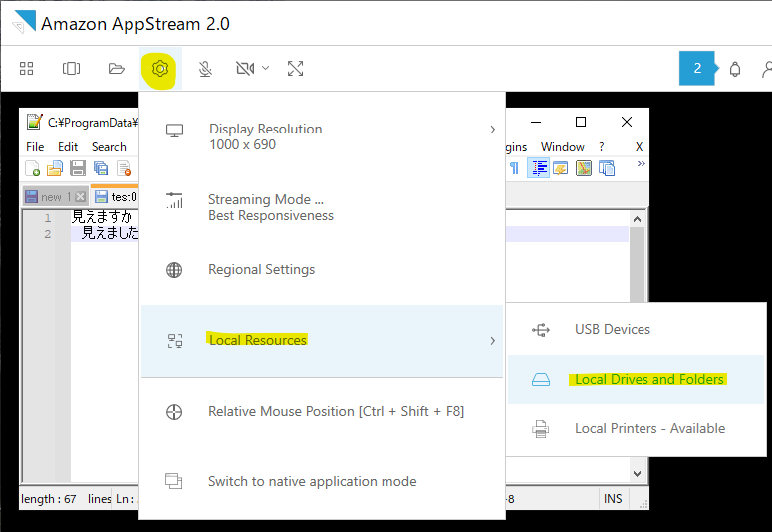The height and width of the screenshot is (532, 772).
Task: Open the Notepad++ ? help menu
Action: tap(601, 147)
